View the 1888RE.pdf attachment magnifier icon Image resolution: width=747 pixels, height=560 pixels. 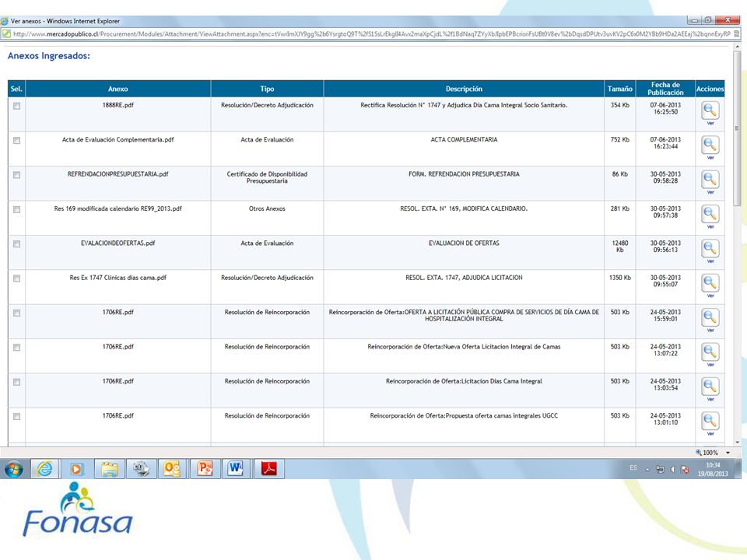710,110
